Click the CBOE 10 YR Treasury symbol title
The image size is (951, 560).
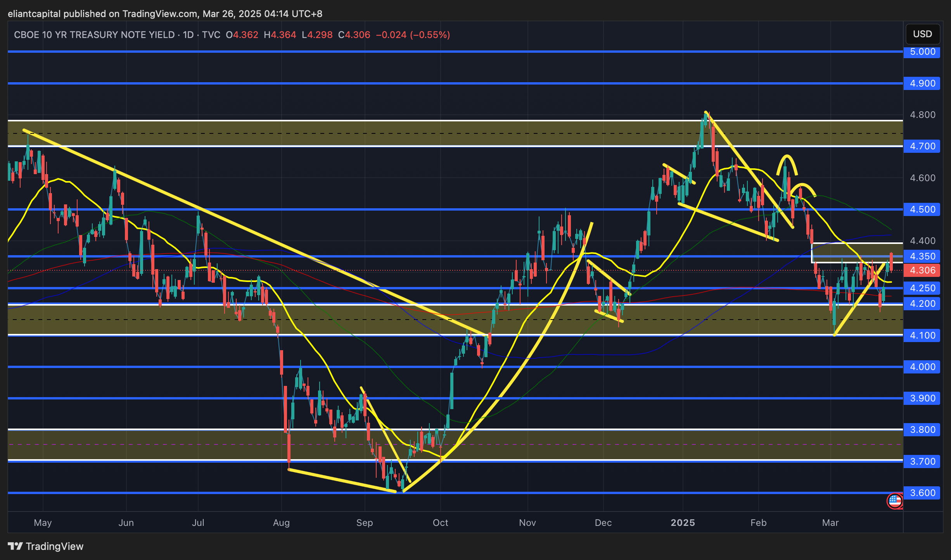[94, 35]
